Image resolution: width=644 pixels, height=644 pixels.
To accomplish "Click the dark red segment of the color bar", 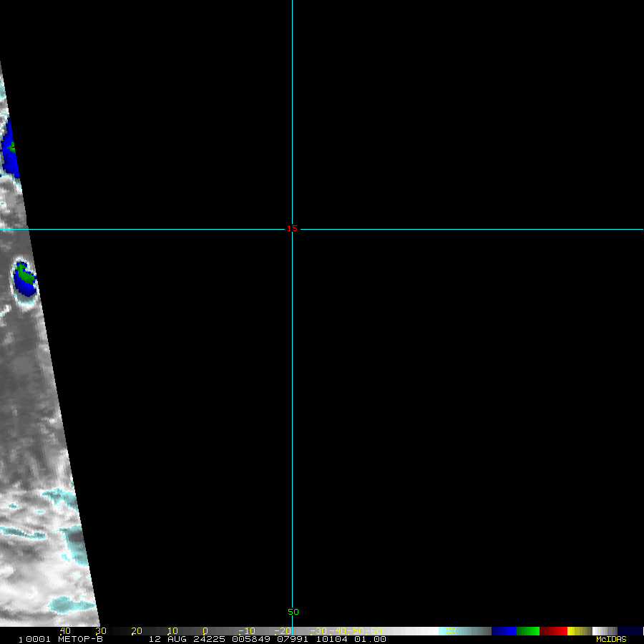I will click(x=553, y=631).
